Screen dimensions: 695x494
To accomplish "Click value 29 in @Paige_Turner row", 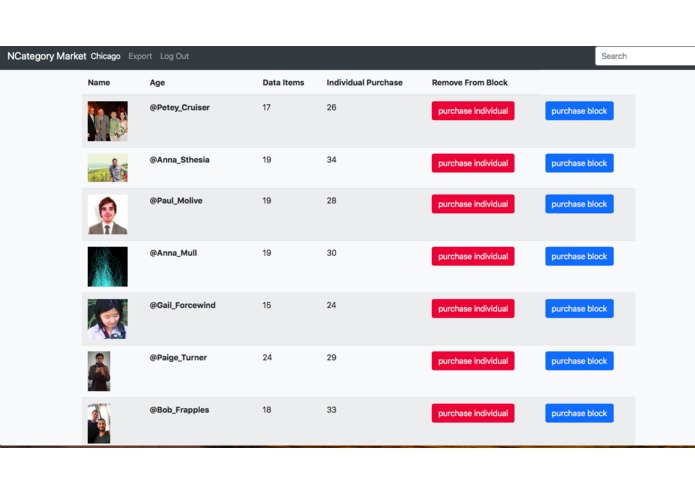I will (x=332, y=357).
